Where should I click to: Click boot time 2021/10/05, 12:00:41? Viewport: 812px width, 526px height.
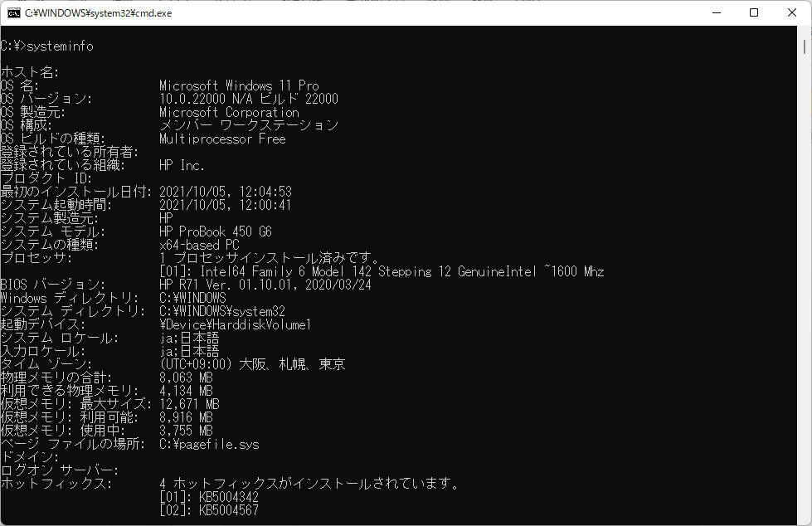(226, 205)
